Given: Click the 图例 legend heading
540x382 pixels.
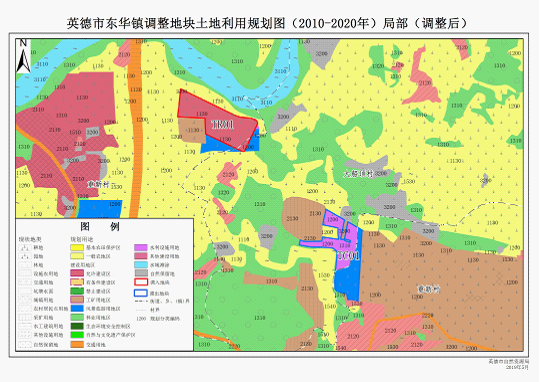Looking at the screenshot, I should (100, 226).
